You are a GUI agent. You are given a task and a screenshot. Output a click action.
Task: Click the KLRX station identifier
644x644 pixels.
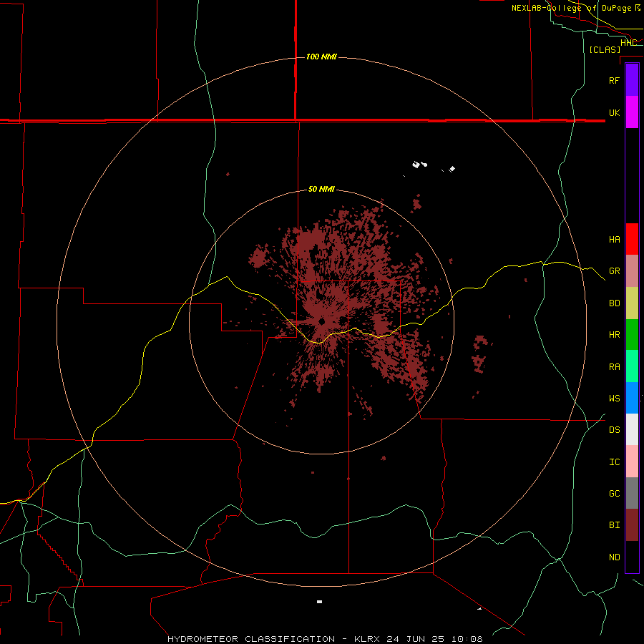tap(369, 639)
